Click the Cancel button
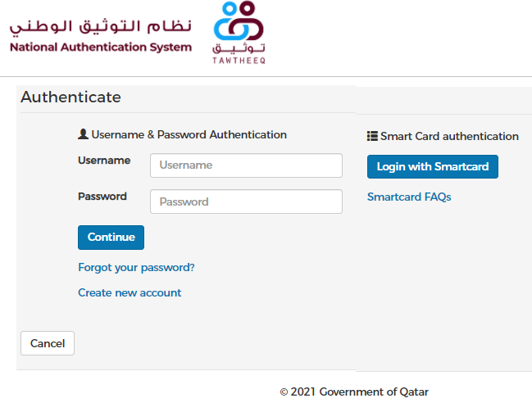This screenshot has width=532, height=412. [48, 343]
